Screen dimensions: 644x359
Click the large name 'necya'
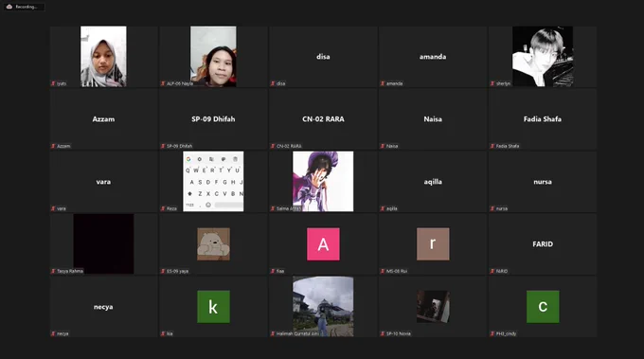(103, 307)
